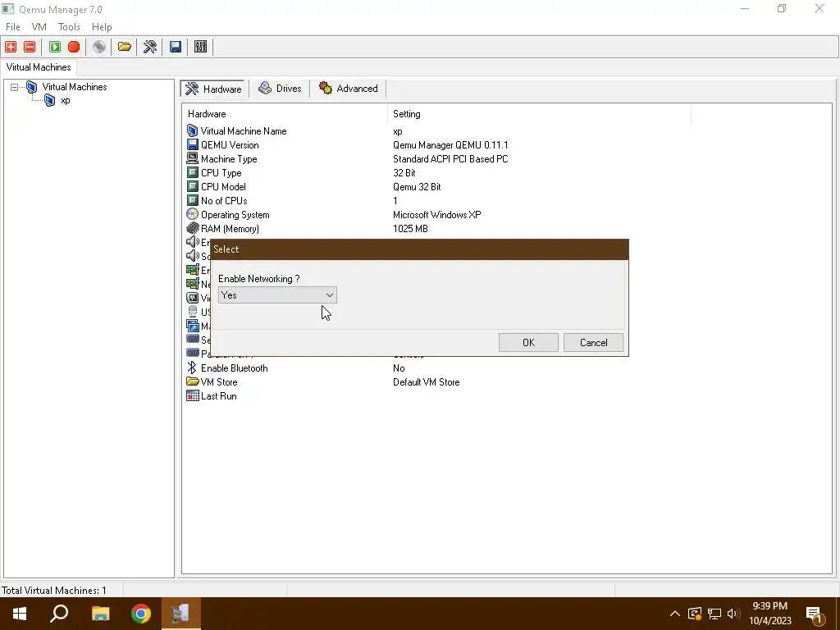Switch to the Advanced tab
This screenshot has height=630, width=840.
tap(348, 89)
